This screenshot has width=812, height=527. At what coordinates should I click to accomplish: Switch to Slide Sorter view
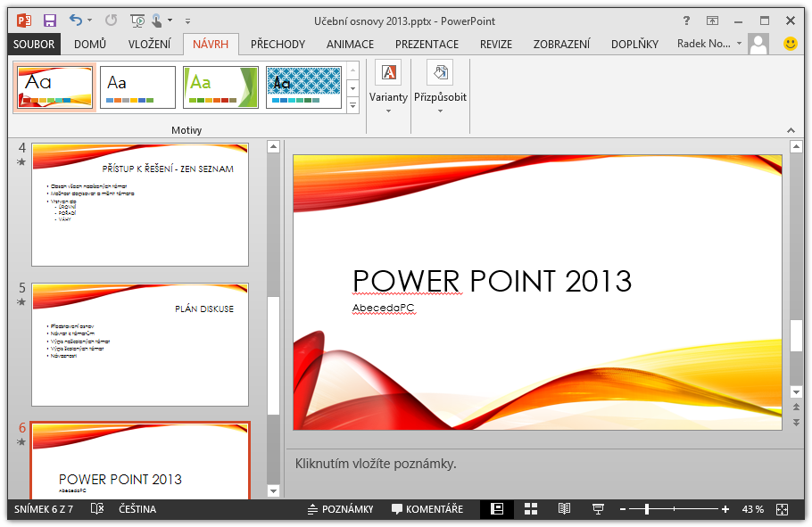(531, 509)
